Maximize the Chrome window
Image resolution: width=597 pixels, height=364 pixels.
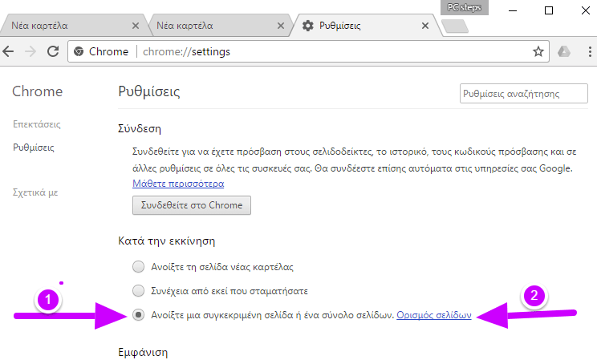tap(549, 10)
